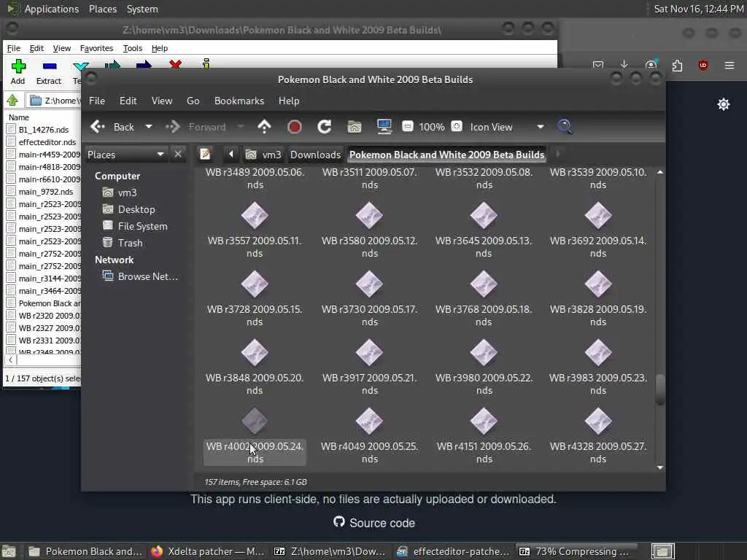Screen dimensions: 747x560
Task: Select WB r4151 2009.05.26.nds file icon
Action: coord(484,421)
